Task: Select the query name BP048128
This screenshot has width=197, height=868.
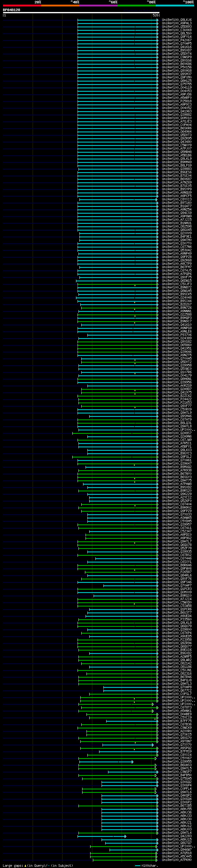Action: pos(11,10)
